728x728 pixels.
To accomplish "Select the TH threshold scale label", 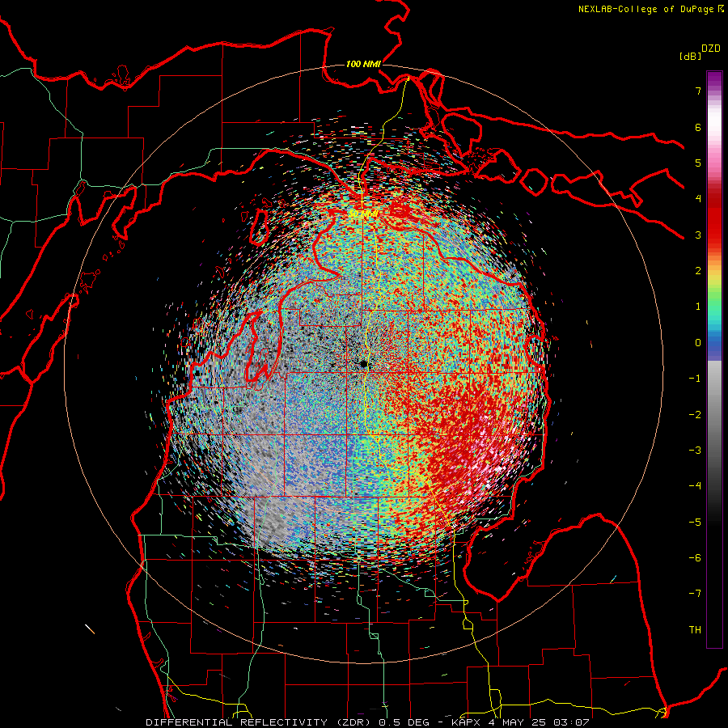I will 695,630.
